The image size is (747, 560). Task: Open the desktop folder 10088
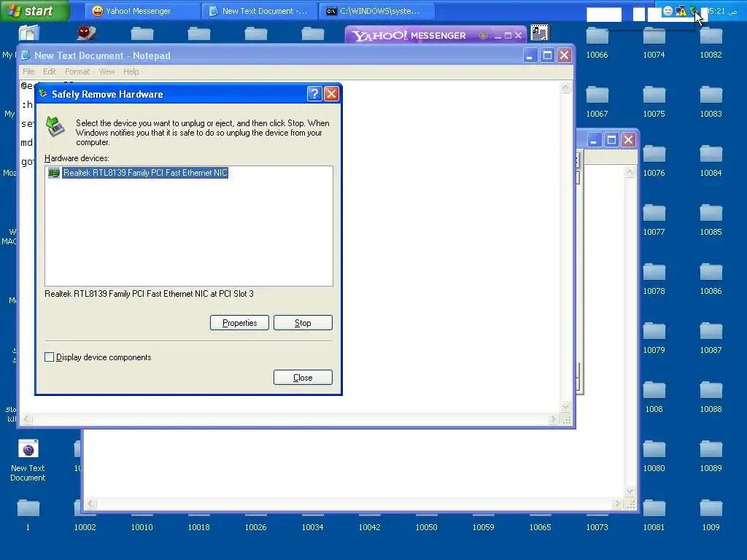click(711, 397)
